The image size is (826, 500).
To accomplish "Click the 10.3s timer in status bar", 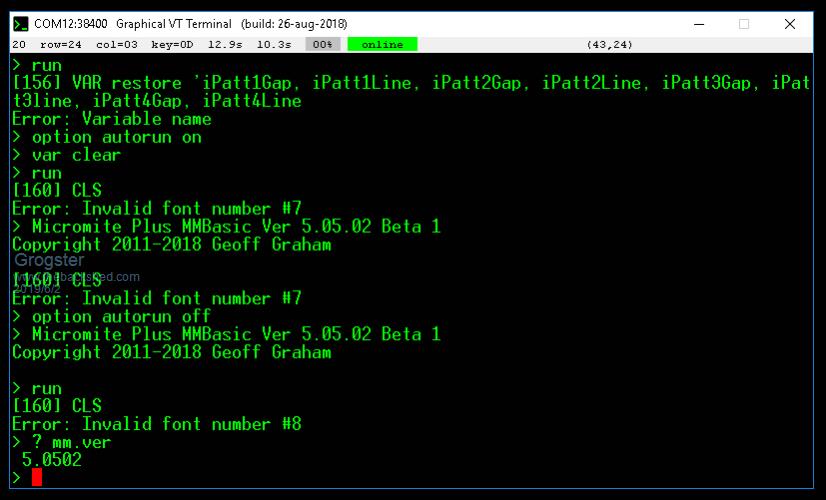I will [x=274, y=45].
